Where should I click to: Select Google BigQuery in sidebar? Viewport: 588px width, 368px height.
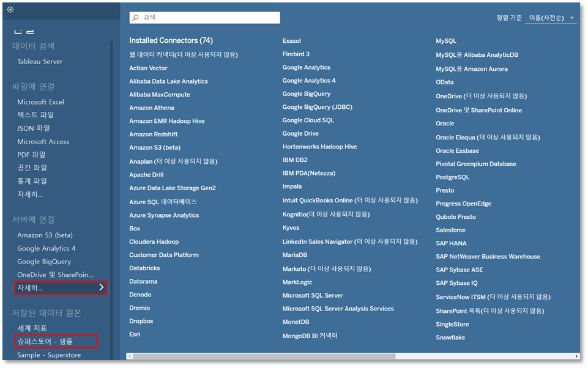tap(44, 262)
